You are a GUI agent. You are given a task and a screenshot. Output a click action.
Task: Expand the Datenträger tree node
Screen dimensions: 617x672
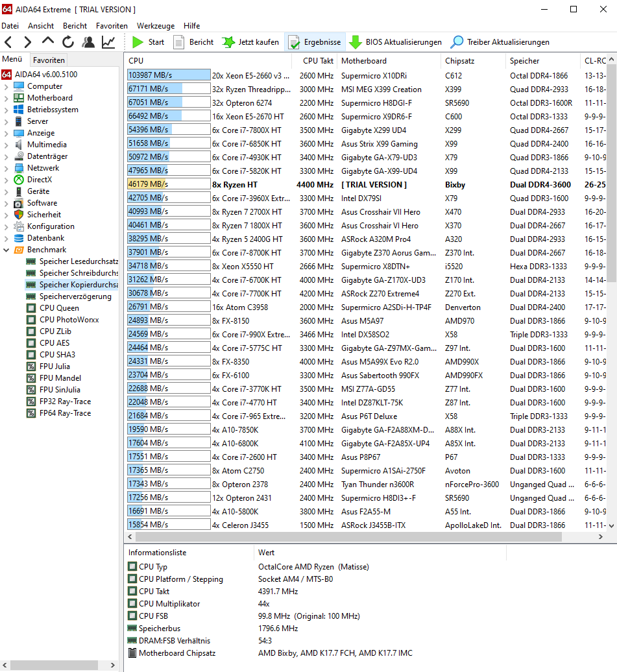point(6,156)
